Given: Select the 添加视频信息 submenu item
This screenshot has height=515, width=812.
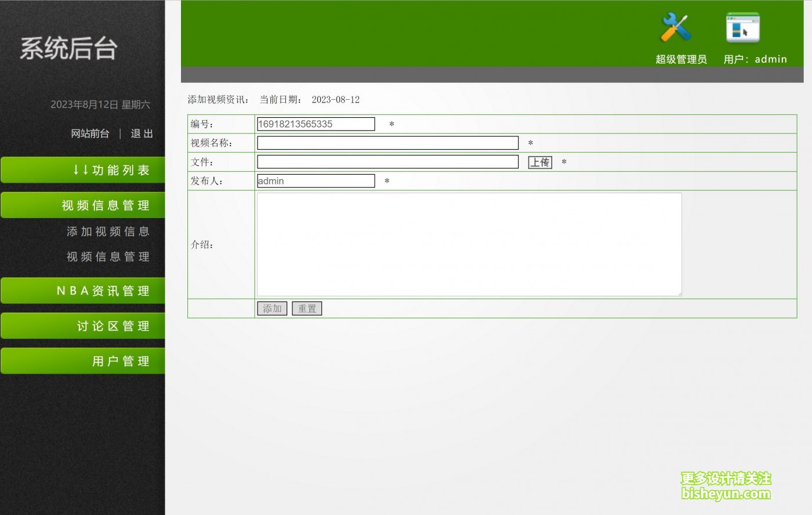Looking at the screenshot, I should 108,231.
